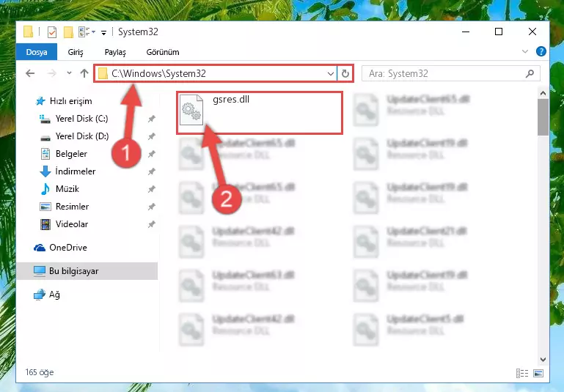Select Hızlı erişim in navigation pane
This screenshot has width=564, height=392.
tap(71, 101)
